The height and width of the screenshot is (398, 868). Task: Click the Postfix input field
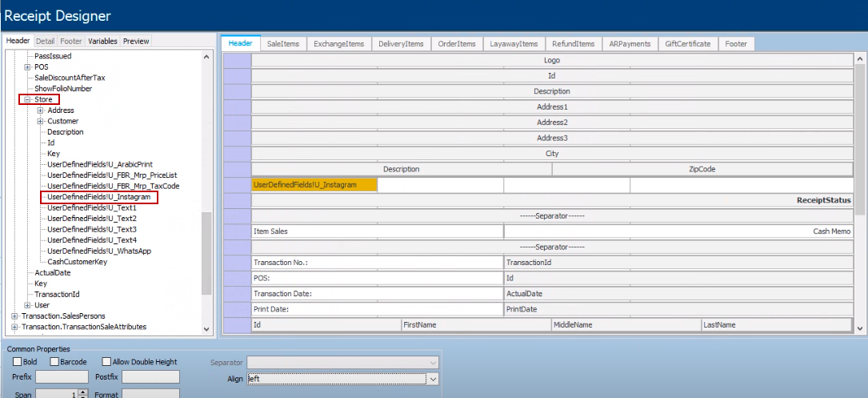coord(150,377)
